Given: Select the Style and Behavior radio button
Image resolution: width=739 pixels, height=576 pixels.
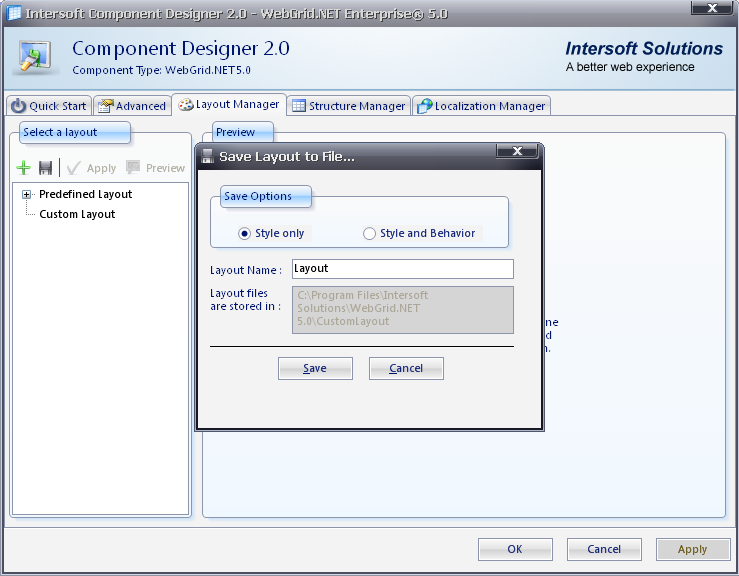Looking at the screenshot, I should tap(369, 233).
